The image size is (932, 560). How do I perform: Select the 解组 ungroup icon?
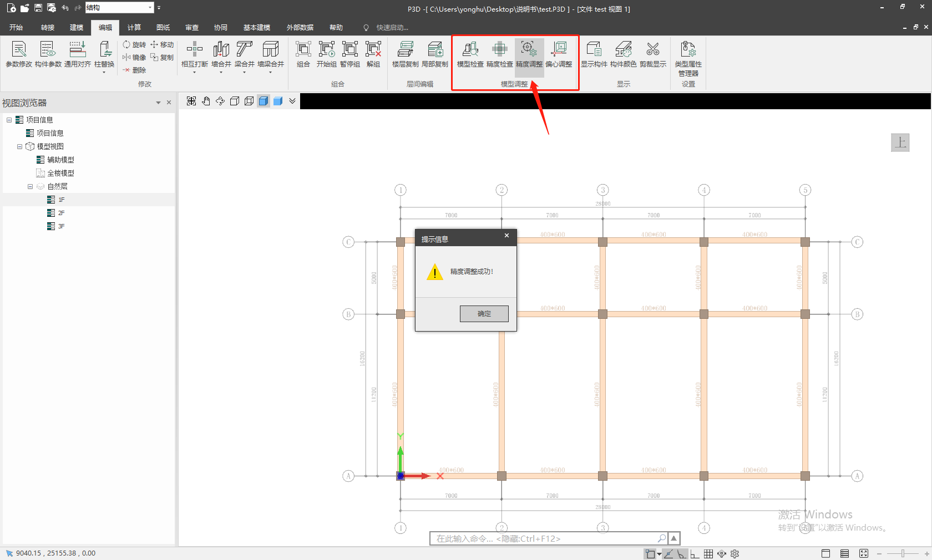(x=373, y=54)
